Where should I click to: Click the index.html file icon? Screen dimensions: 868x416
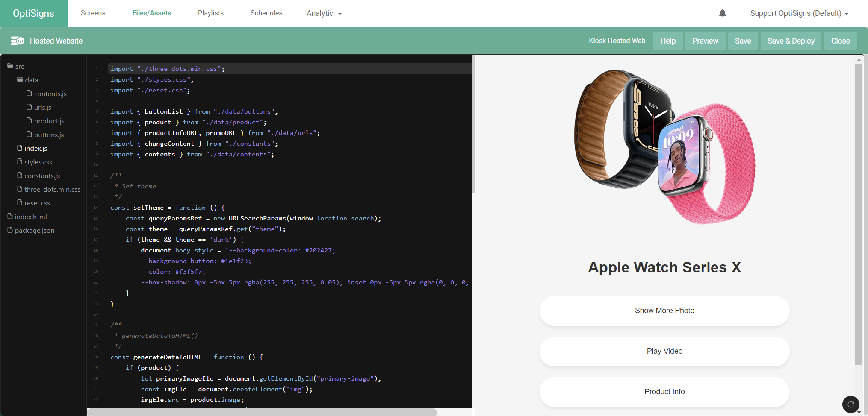coord(10,217)
